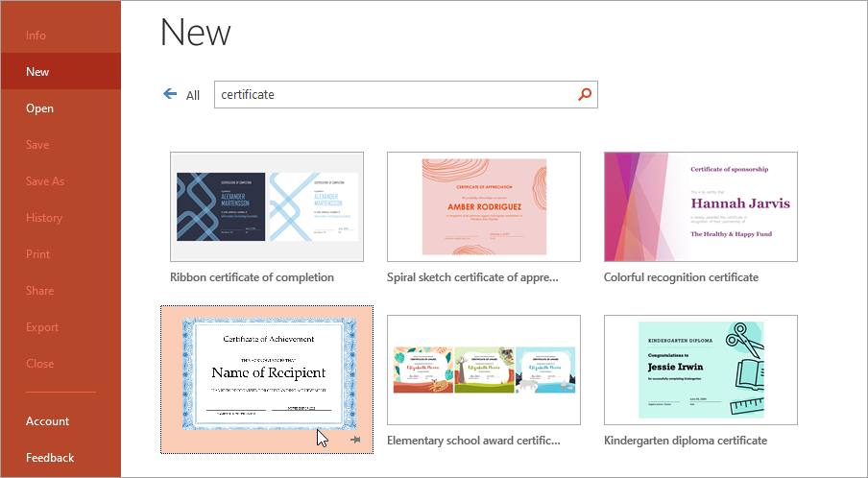Open Account settings in sidebar
The width and height of the screenshot is (868, 478).
[47, 421]
